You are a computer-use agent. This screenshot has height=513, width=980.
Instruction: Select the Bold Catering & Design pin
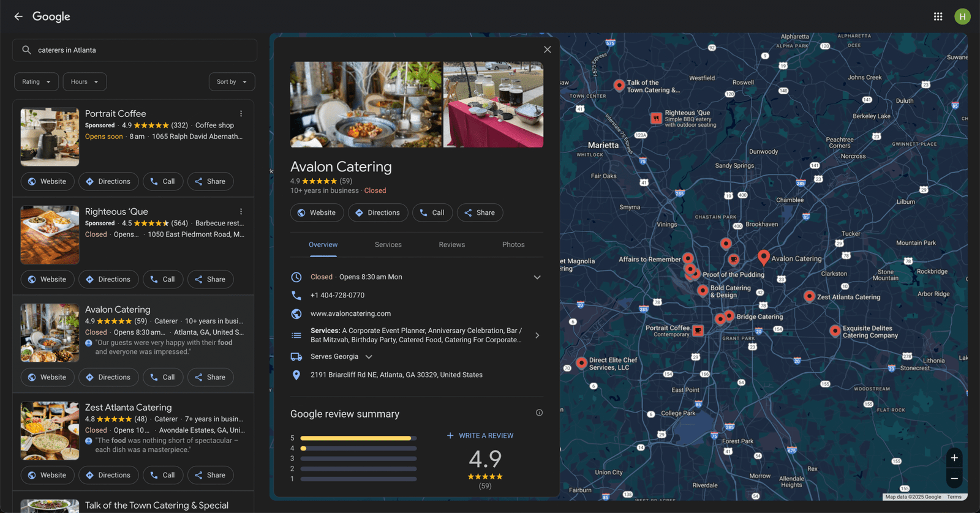tap(703, 290)
